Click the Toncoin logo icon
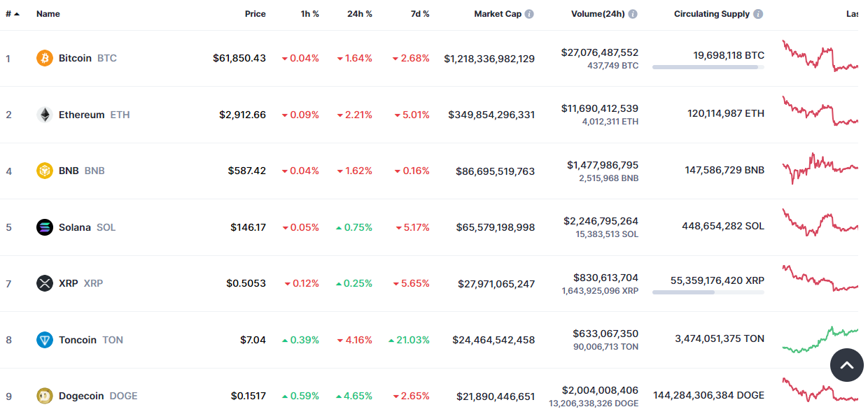 [x=45, y=340]
